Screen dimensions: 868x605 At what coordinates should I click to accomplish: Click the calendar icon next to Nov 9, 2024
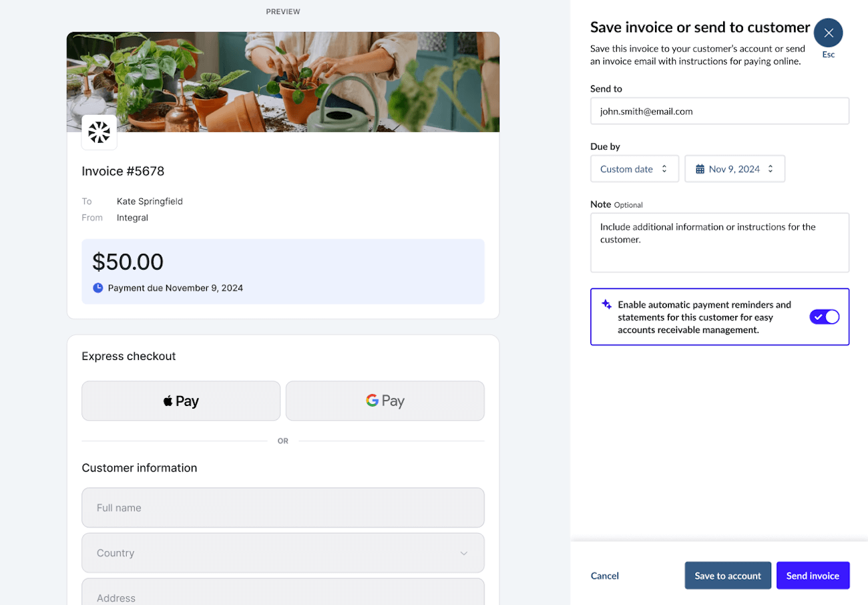click(x=700, y=169)
